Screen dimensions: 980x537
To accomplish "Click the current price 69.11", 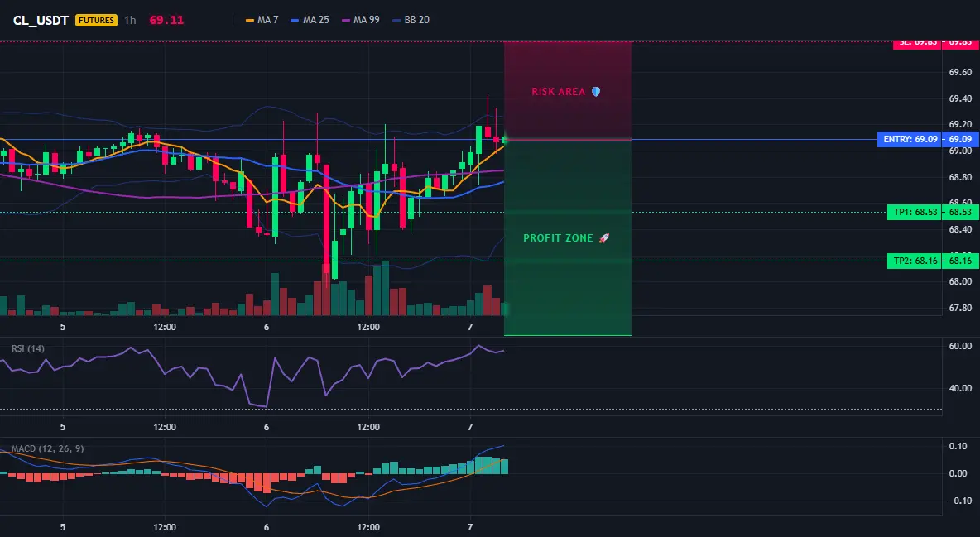I will point(166,20).
